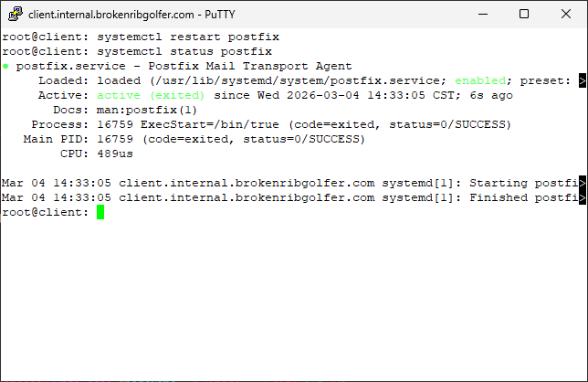Click the green status dot beside postfix.service
Viewport: 588px width, 382px height.
(5, 67)
